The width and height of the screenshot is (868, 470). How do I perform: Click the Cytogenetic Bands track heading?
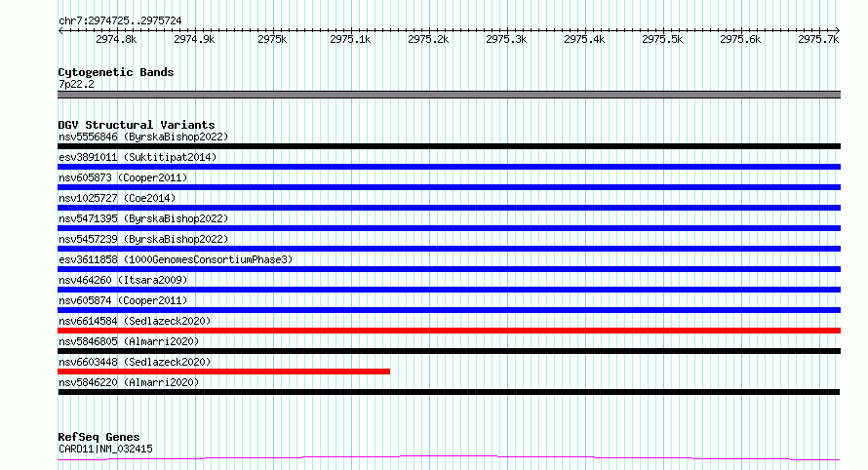(116, 72)
